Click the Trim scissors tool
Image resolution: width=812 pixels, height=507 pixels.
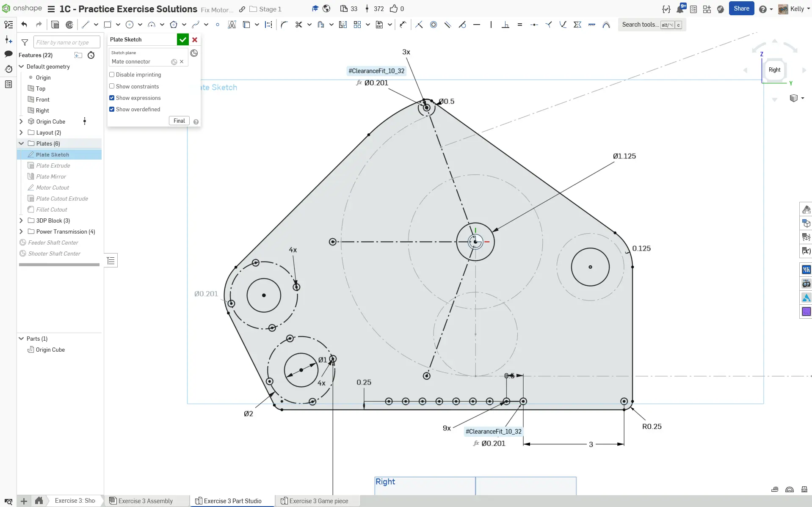point(298,25)
